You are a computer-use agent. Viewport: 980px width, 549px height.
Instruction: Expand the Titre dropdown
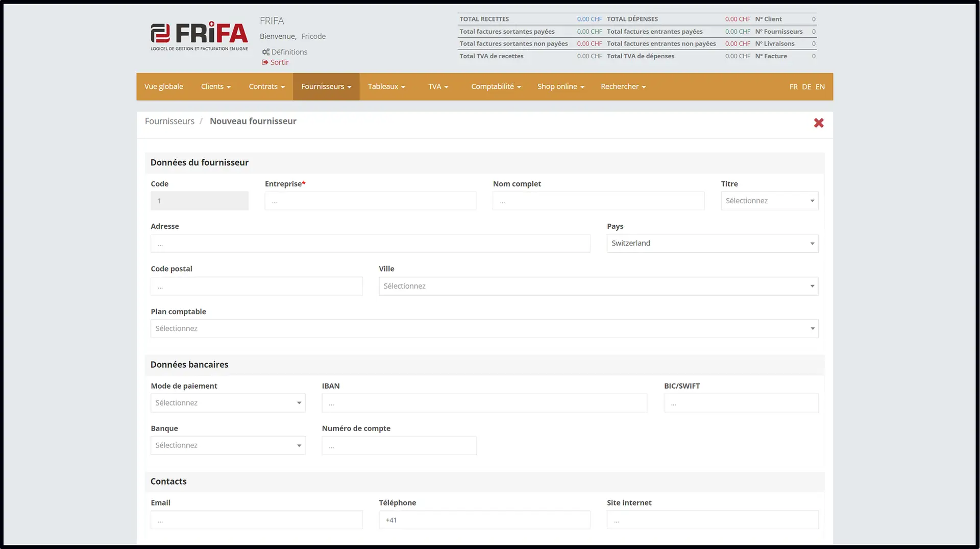pos(770,201)
